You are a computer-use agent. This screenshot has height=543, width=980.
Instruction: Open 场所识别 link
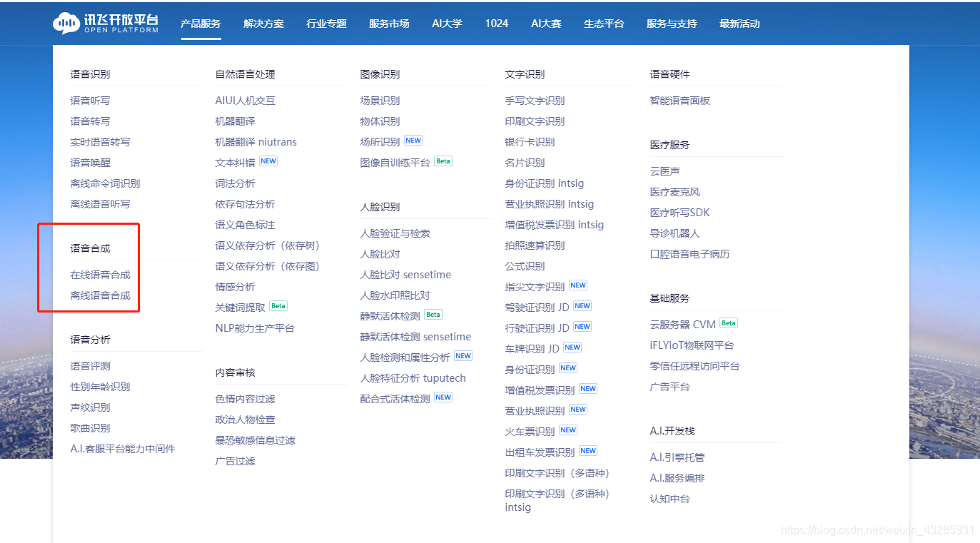pos(380,142)
